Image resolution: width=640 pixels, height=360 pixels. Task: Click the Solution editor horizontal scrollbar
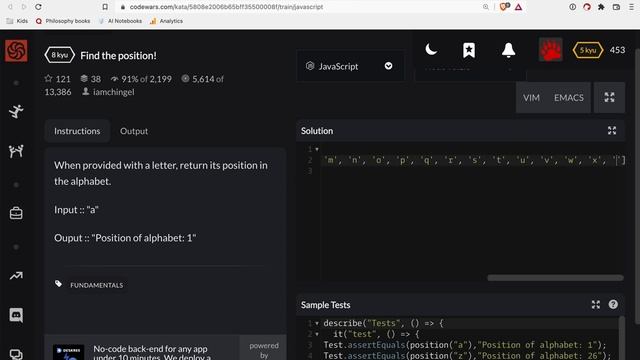(x=555, y=278)
